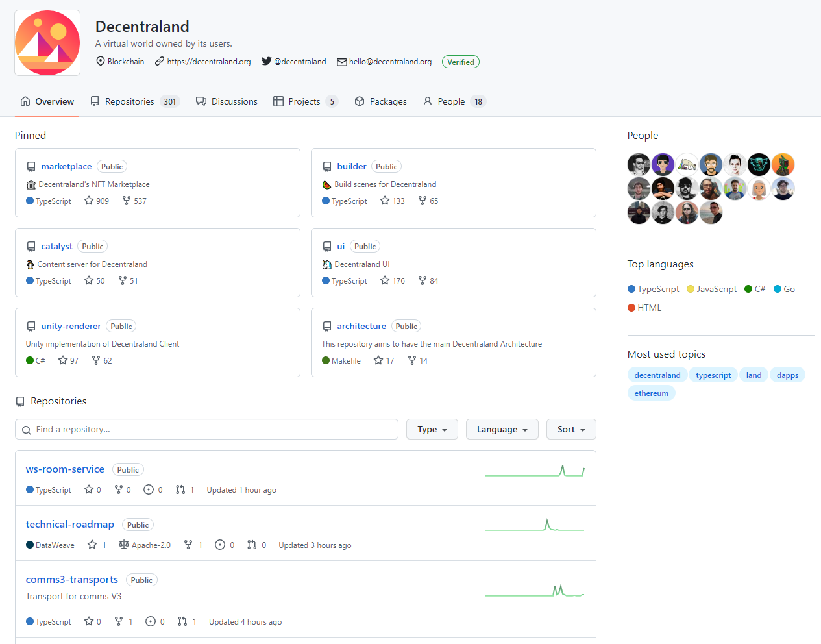Filter by Go in Top languages
The width and height of the screenshot is (821, 644).
(x=784, y=289)
